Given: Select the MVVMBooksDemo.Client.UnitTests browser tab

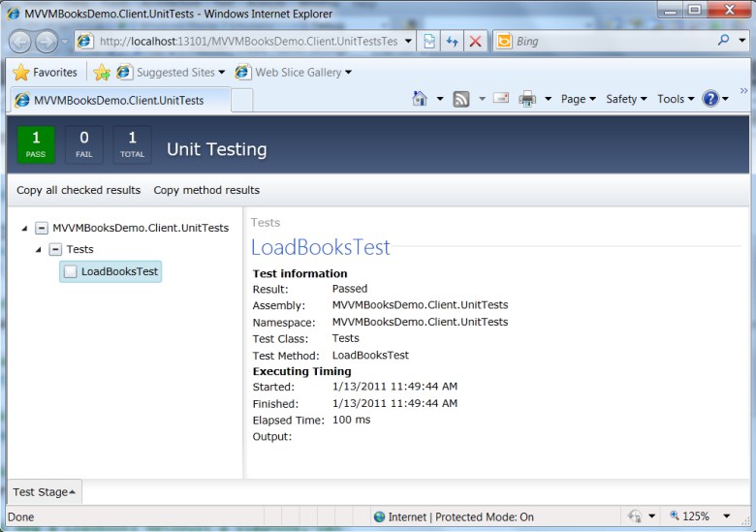Looking at the screenshot, I should (119, 100).
